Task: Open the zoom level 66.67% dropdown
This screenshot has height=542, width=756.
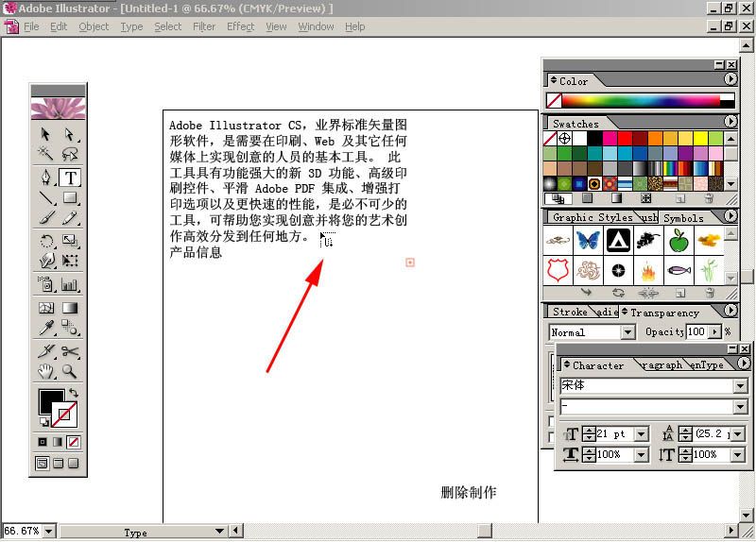Action: tap(49, 531)
